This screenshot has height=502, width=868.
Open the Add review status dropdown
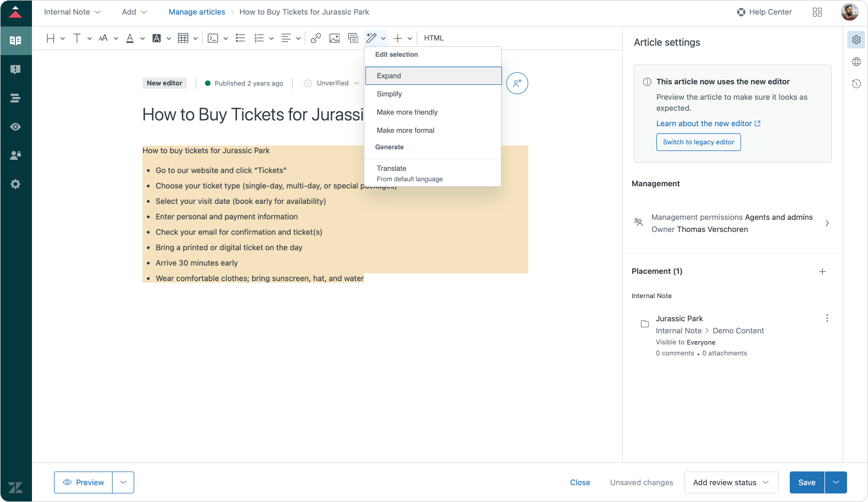[731, 483]
